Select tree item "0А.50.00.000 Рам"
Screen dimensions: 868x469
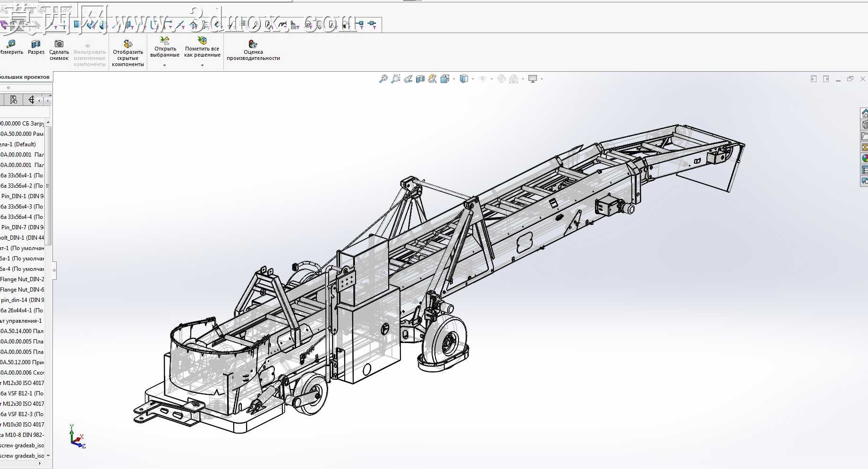(x=22, y=134)
